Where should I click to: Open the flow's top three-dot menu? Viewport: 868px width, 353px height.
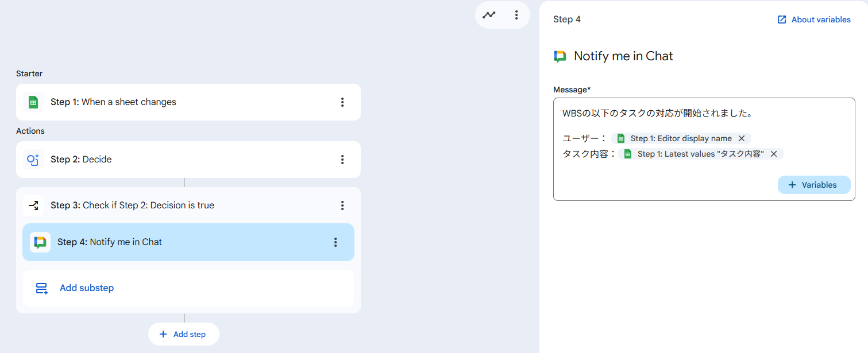coord(516,15)
